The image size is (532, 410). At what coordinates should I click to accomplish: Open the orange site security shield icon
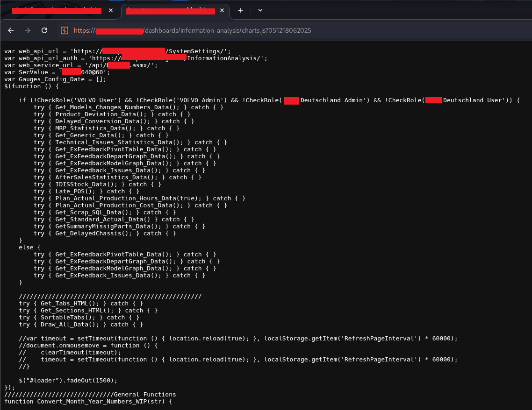tap(65, 30)
